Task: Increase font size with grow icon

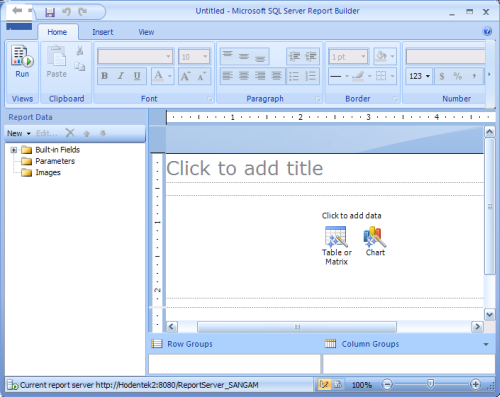Action: 186,76
